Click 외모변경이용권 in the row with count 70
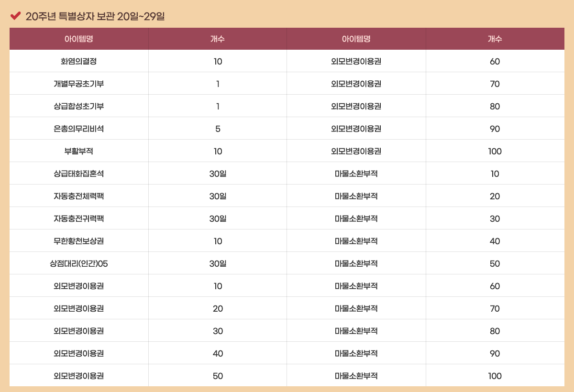This screenshot has height=392, width=574. click(x=356, y=84)
